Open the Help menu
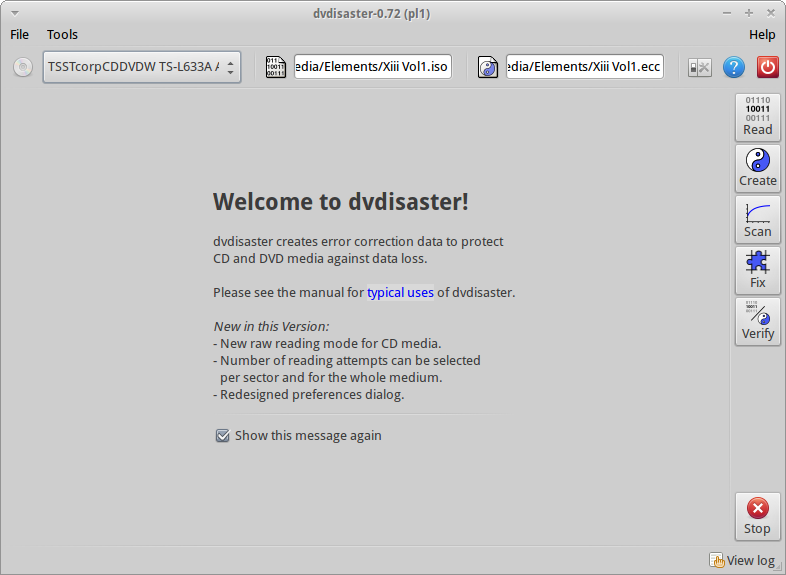The height and width of the screenshot is (575, 786). [761, 34]
